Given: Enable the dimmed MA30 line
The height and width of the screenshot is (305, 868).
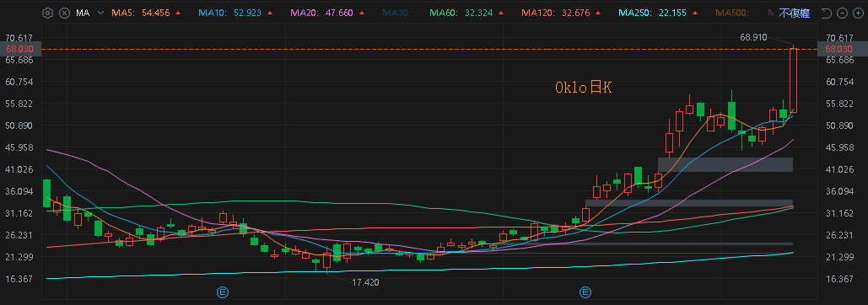Looking at the screenshot, I should pos(396,13).
